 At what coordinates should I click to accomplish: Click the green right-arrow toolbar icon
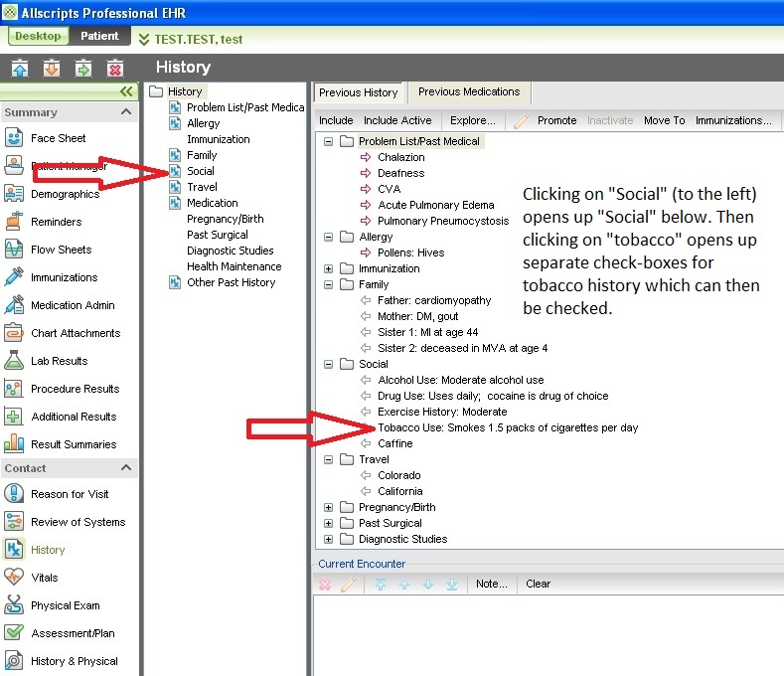[83, 68]
